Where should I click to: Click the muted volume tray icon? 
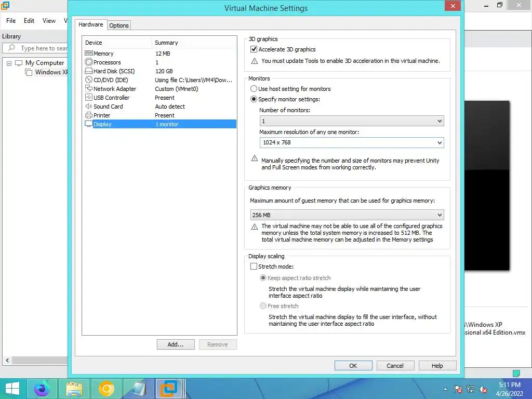click(483, 390)
